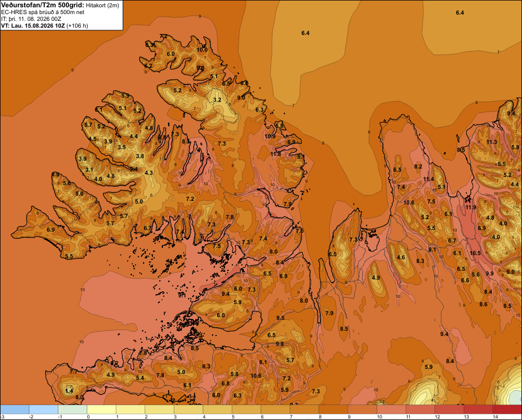The width and height of the screenshot is (522, 420).
Task: Click the 9.1 value in the bay
Action: click(182, 295)
